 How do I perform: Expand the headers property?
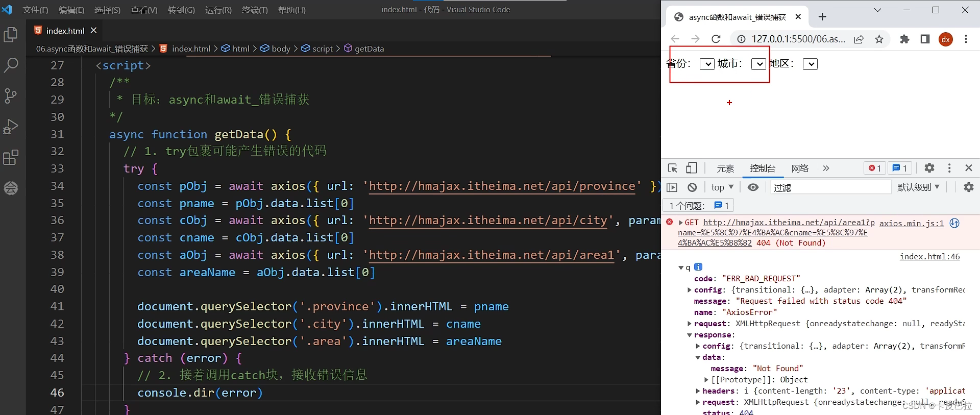[x=698, y=391]
